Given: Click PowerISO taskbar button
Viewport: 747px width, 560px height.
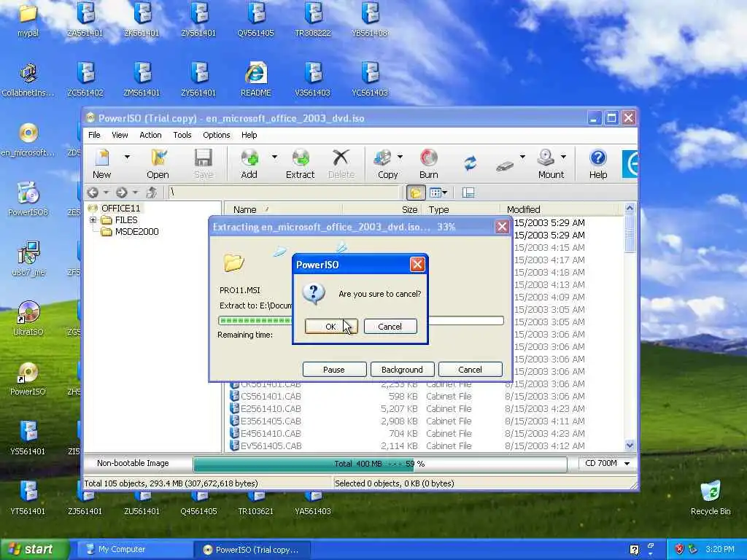Looking at the screenshot, I should pos(252,550).
